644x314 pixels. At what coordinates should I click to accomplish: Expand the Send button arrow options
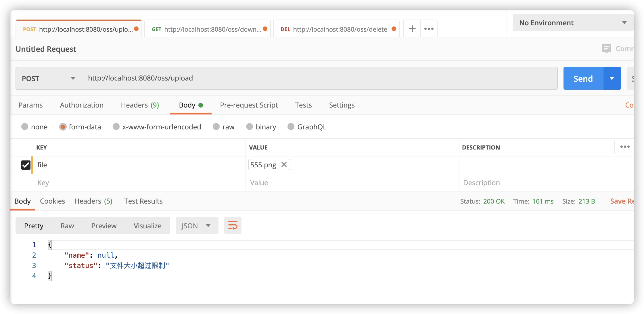pos(612,78)
